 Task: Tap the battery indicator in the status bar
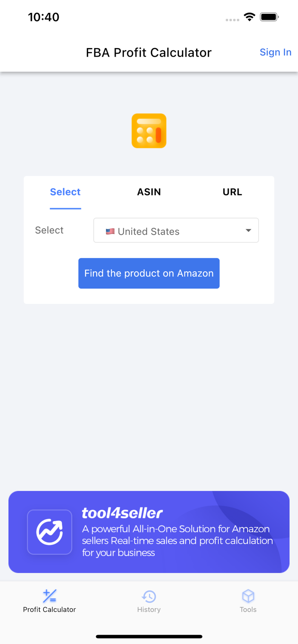click(x=270, y=17)
